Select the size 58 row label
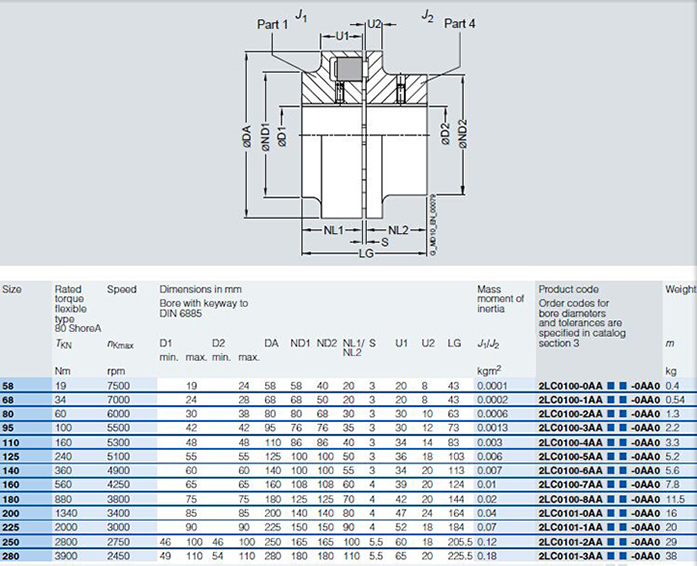The height and width of the screenshot is (566, 697). pos(9,385)
